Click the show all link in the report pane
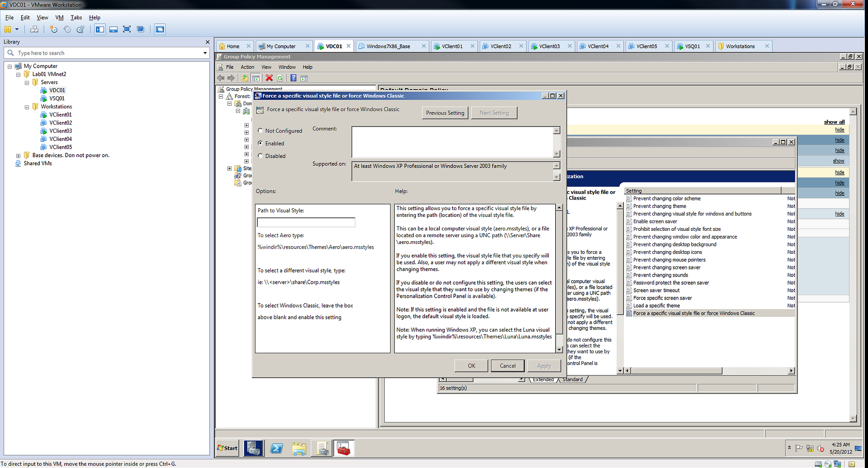 [x=834, y=122]
